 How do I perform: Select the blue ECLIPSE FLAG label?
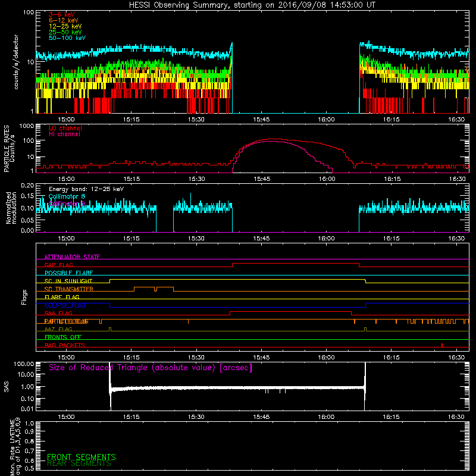pyautogui.click(x=65, y=305)
